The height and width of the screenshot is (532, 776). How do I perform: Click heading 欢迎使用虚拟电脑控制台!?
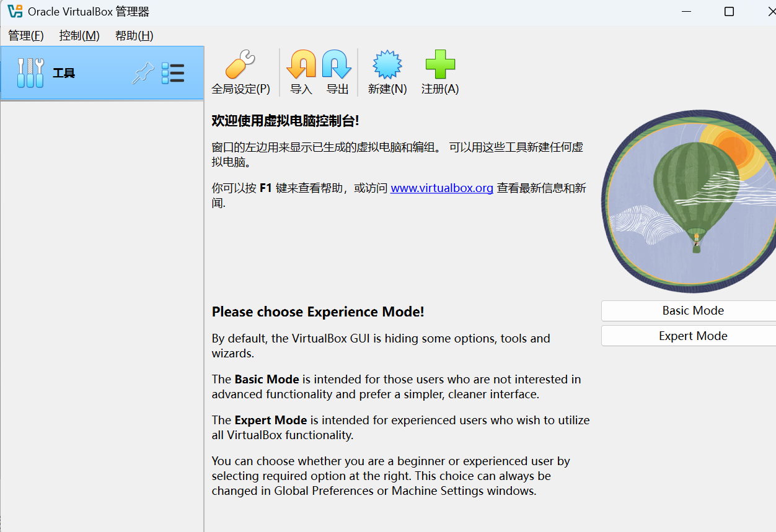[285, 121]
